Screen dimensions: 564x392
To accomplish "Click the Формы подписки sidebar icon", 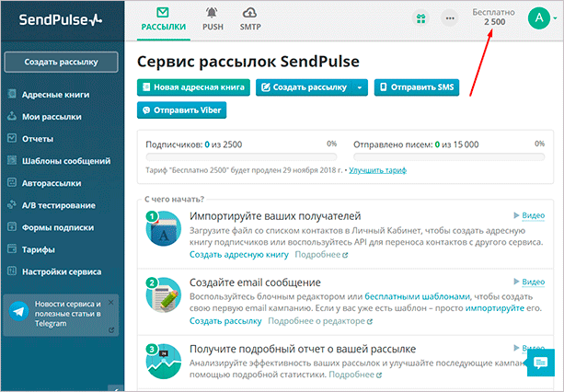I will [12, 227].
